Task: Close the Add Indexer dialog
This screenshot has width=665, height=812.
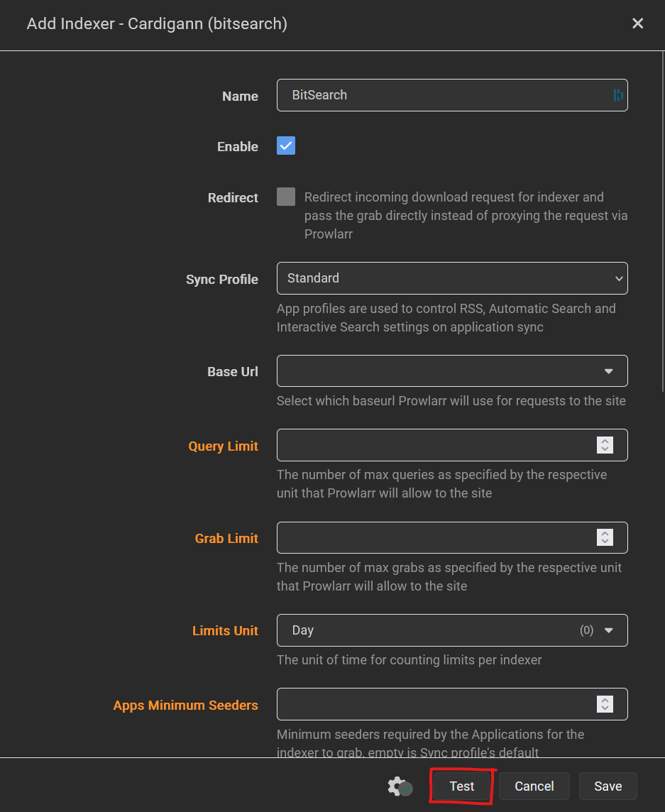Action: point(637,23)
